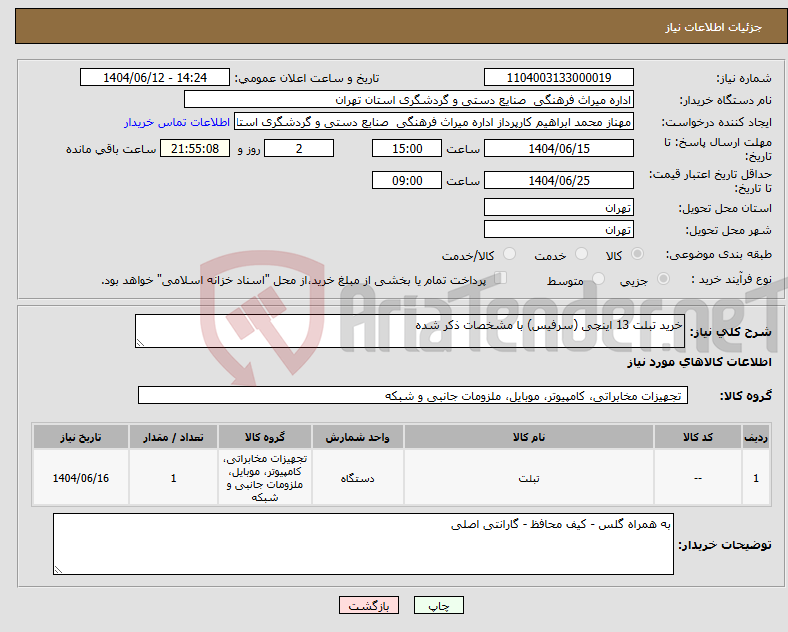Click the deadline time field 15:00
This screenshot has height=632, width=788.
click(407, 148)
